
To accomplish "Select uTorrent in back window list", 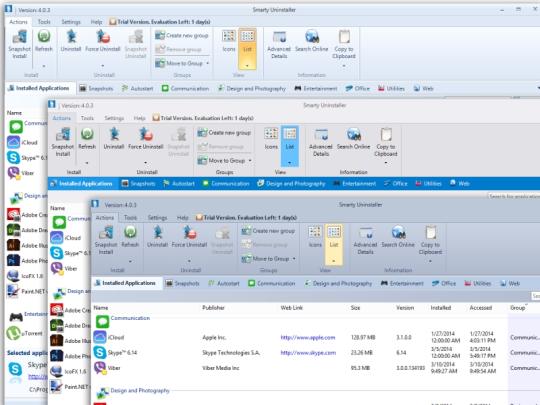I will click(25, 333).
